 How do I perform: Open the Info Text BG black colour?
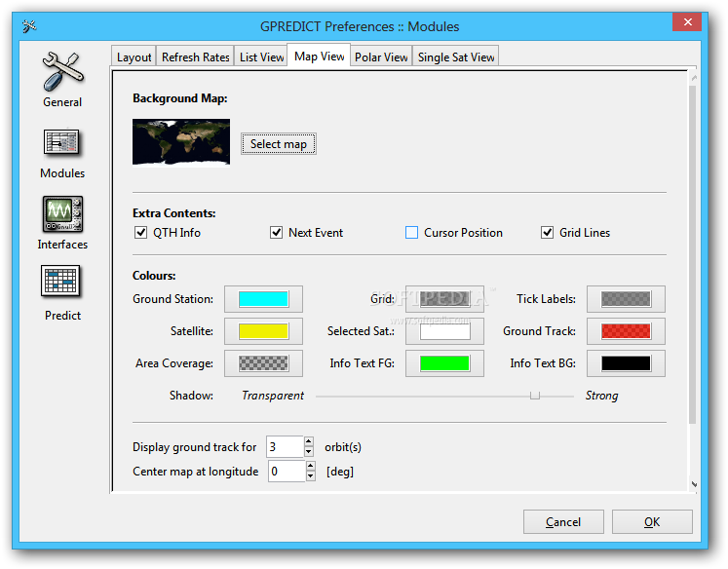click(x=626, y=363)
